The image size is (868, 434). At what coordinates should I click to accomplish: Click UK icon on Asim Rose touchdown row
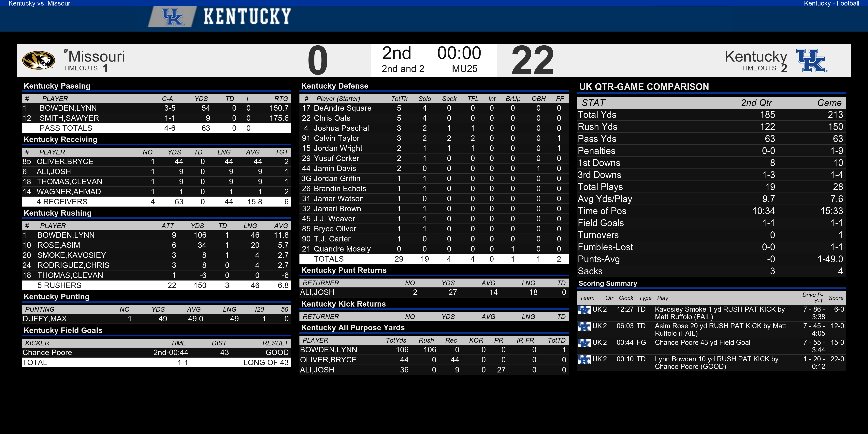tap(584, 326)
